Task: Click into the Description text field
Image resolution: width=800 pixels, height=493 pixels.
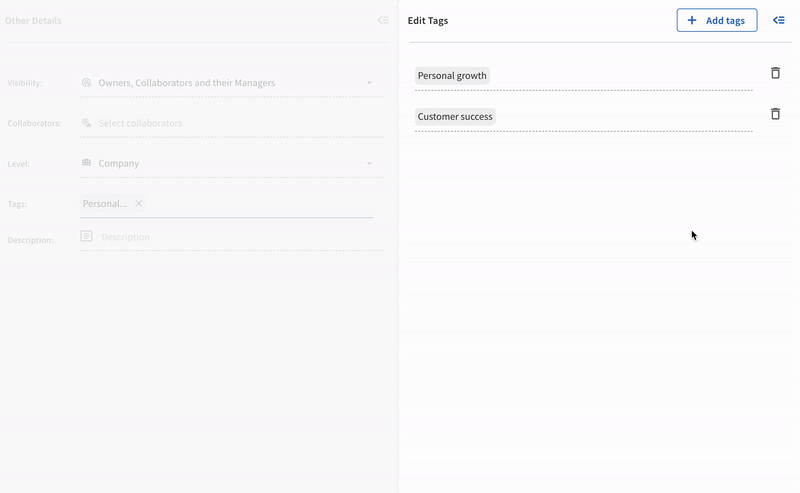Action: 230,237
